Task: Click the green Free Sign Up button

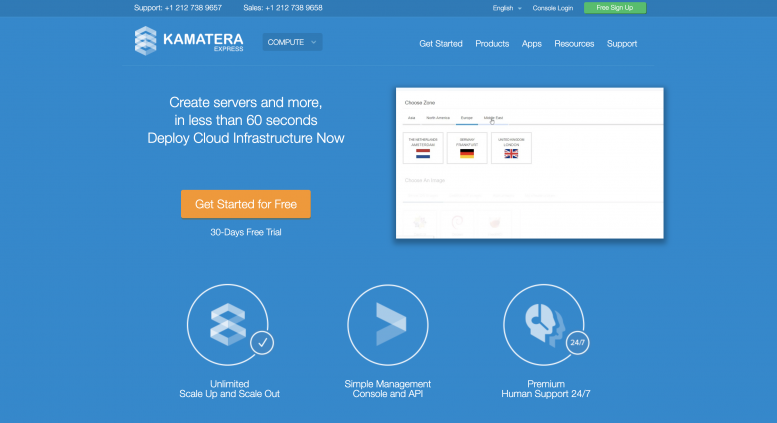Action: point(614,7)
